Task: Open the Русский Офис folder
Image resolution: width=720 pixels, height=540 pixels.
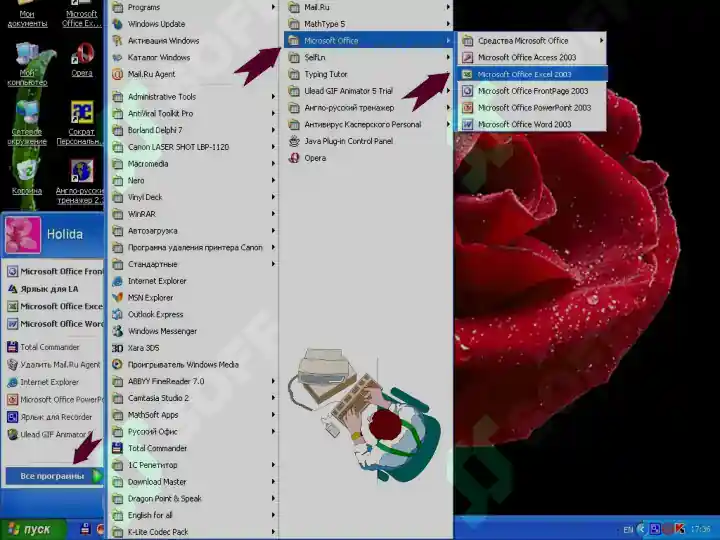Action: [194, 432]
